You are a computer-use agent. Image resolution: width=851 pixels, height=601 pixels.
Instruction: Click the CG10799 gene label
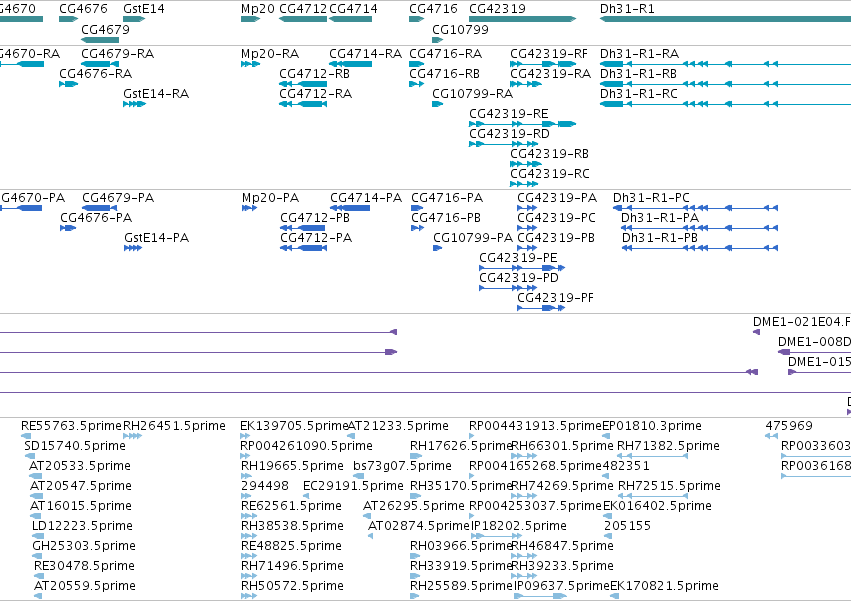[460, 29]
